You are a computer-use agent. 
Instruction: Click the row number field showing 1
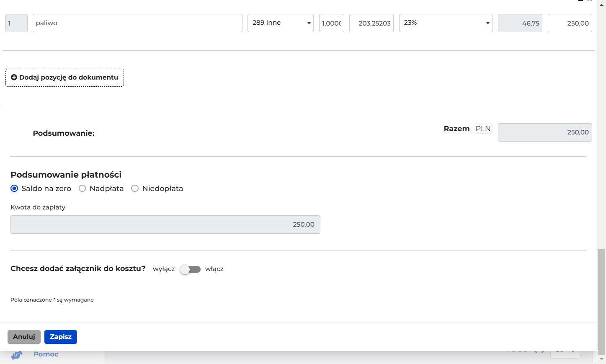16,23
